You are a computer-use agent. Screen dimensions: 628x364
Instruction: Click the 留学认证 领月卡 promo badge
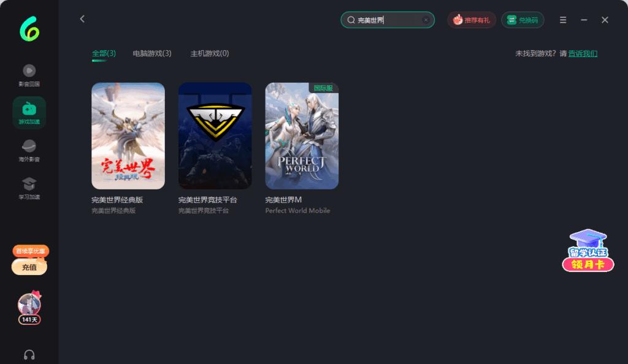[588, 251]
